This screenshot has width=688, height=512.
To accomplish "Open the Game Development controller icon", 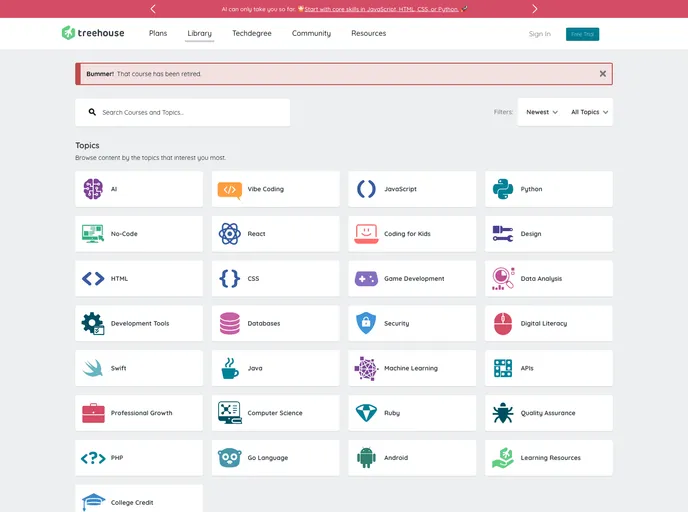I will pos(366,279).
